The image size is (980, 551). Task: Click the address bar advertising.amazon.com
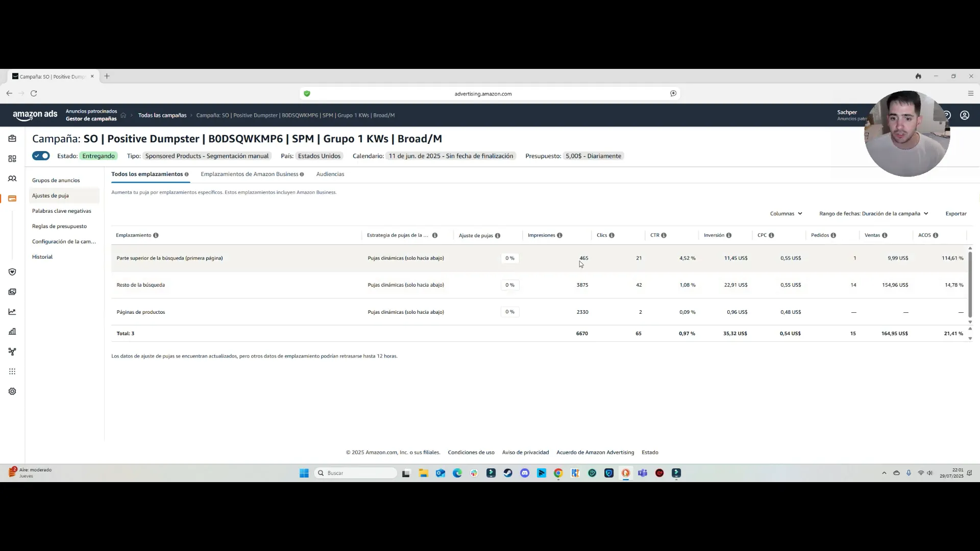(483, 94)
